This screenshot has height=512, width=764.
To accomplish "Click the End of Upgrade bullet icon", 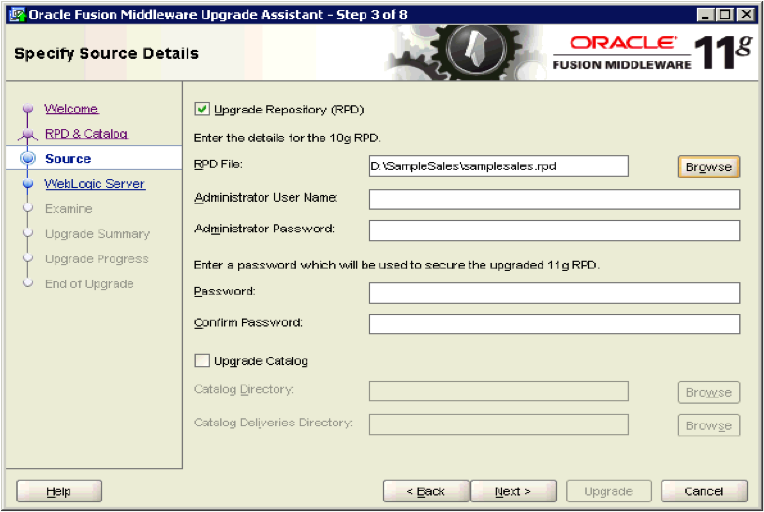I will (x=28, y=283).
